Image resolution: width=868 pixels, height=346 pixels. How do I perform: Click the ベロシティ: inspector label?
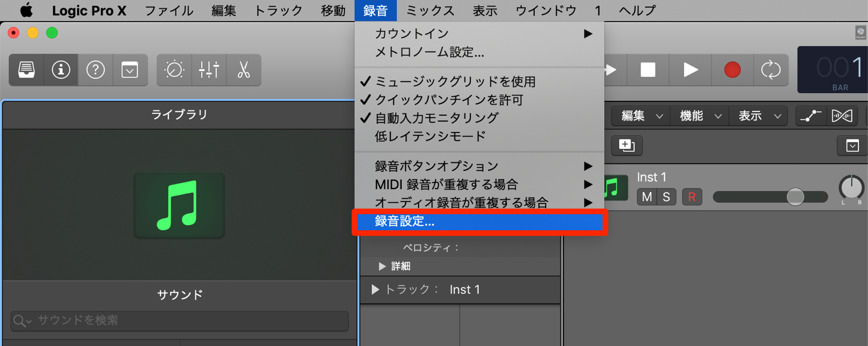click(431, 248)
